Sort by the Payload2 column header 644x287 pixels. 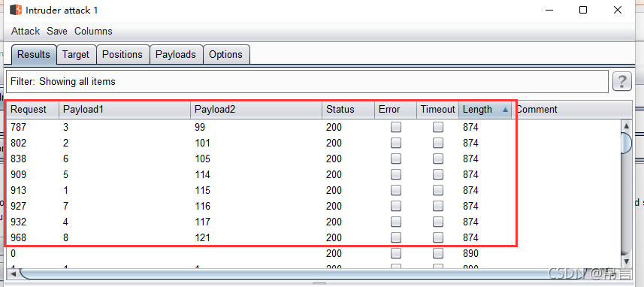click(256, 110)
